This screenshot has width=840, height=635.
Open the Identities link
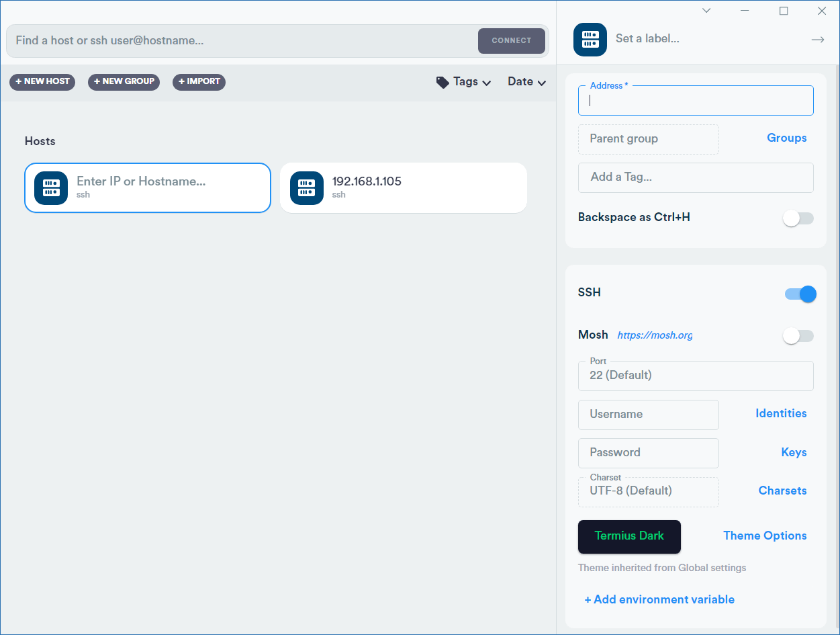point(781,413)
